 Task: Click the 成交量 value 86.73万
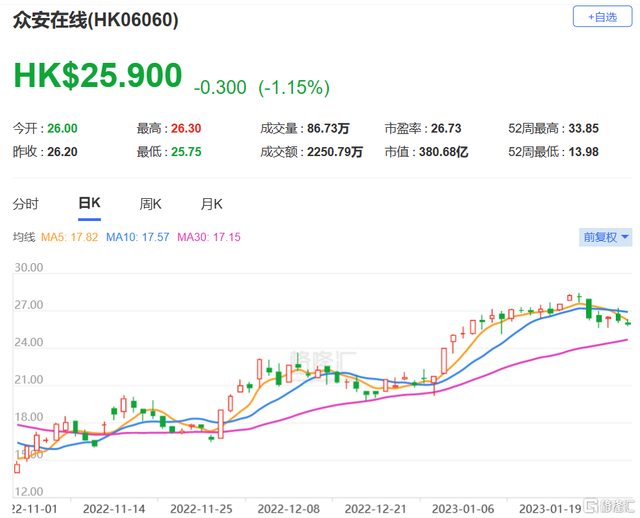(328, 129)
